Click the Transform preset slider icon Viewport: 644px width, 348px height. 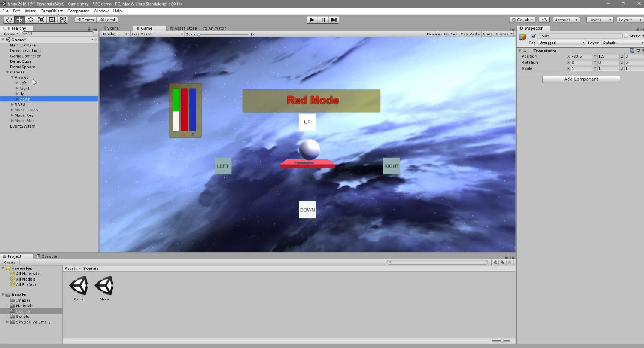click(x=638, y=51)
